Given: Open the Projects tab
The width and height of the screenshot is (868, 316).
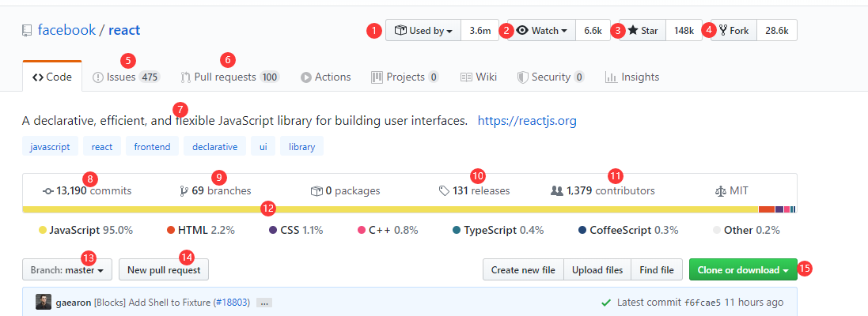Looking at the screenshot, I should tap(405, 77).
